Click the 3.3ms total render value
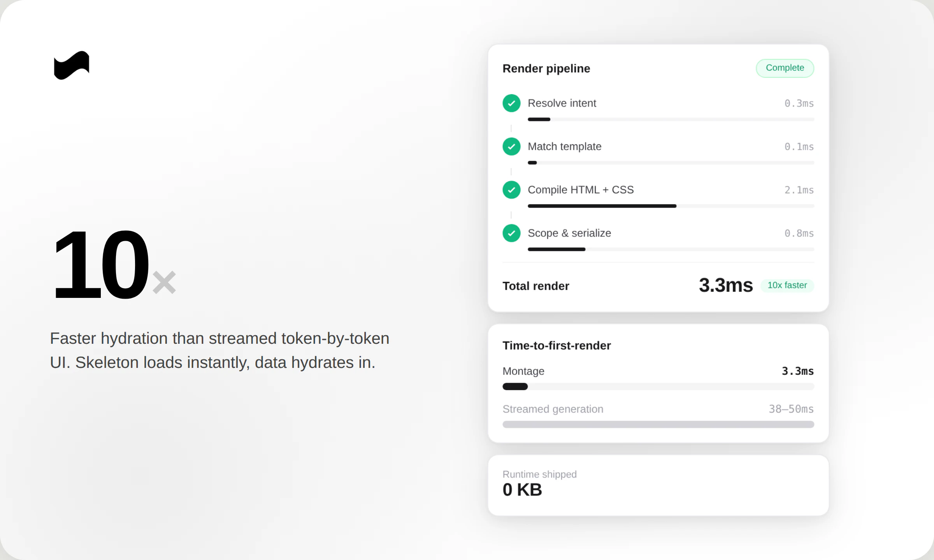 pyautogui.click(x=726, y=285)
